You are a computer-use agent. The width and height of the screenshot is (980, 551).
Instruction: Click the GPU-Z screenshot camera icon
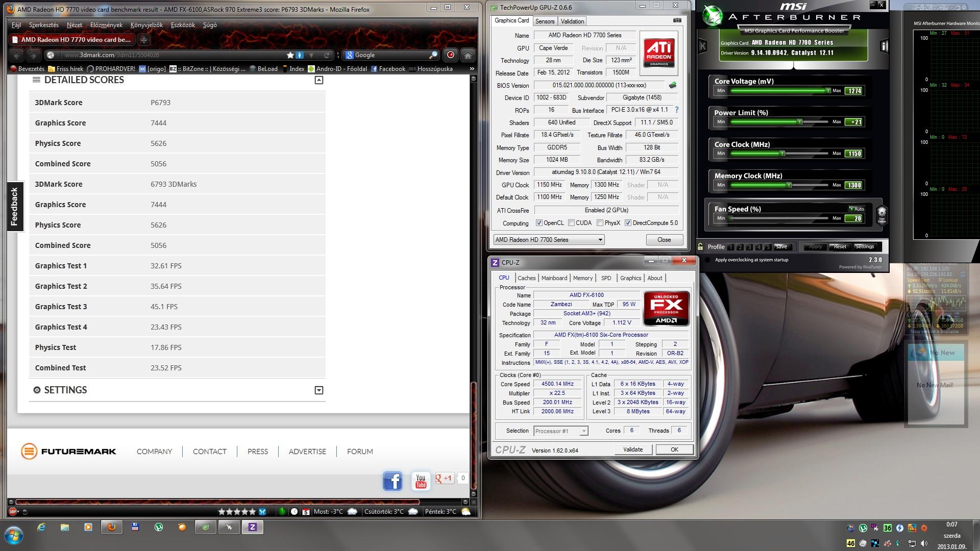point(677,20)
